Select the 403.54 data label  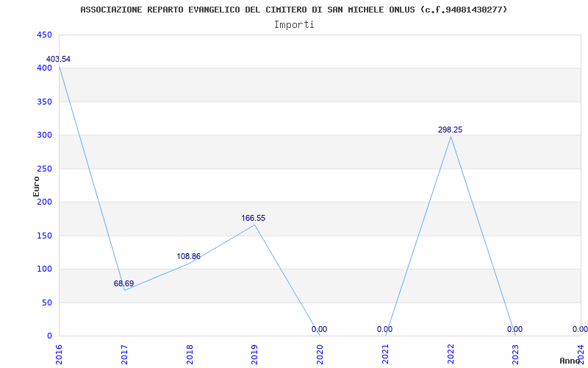[x=58, y=60]
